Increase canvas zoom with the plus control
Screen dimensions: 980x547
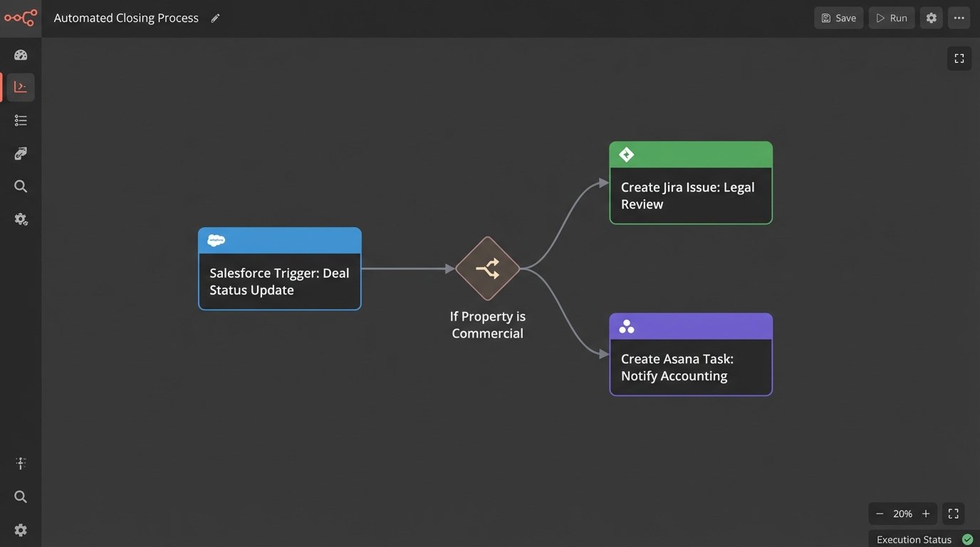(926, 513)
